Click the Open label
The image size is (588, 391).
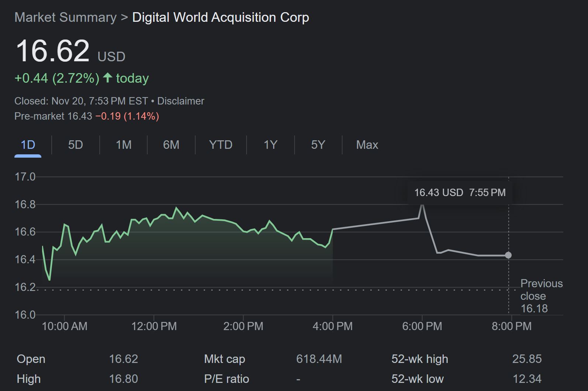tap(31, 359)
